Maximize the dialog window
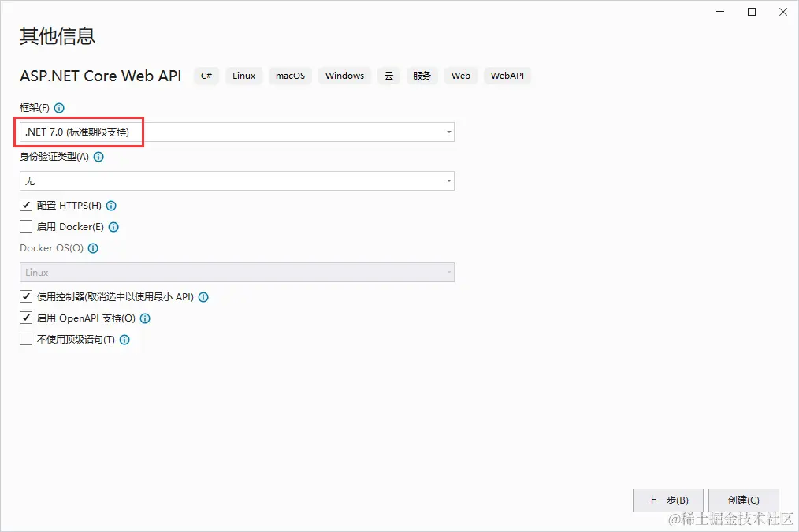The image size is (799, 532). point(752,12)
